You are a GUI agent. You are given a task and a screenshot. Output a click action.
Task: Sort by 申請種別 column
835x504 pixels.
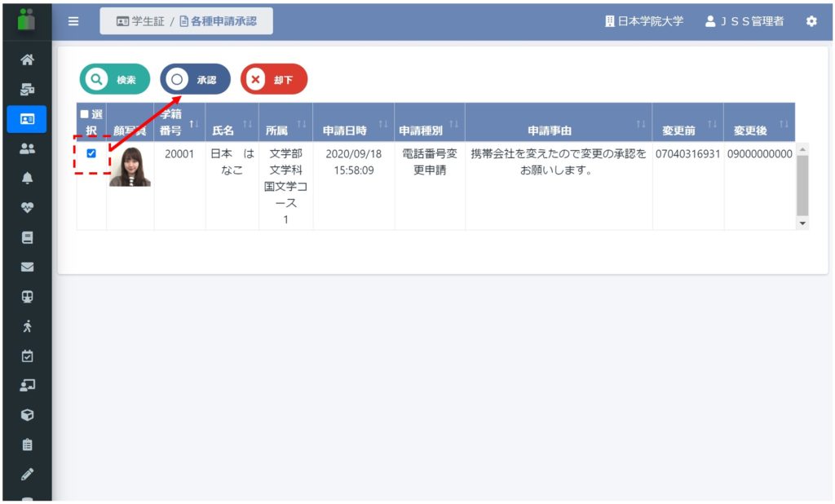click(429, 122)
